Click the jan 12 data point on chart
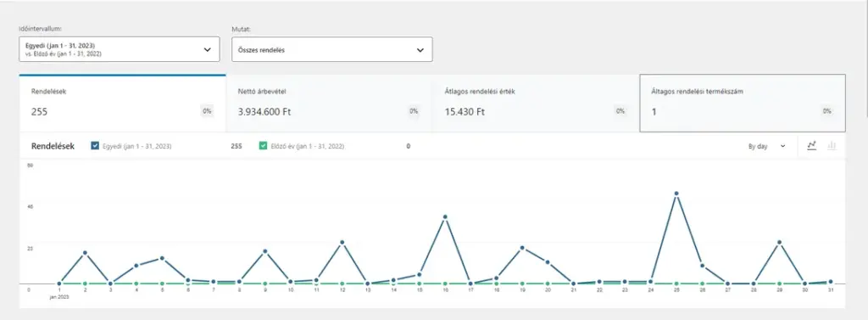 (342, 243)
